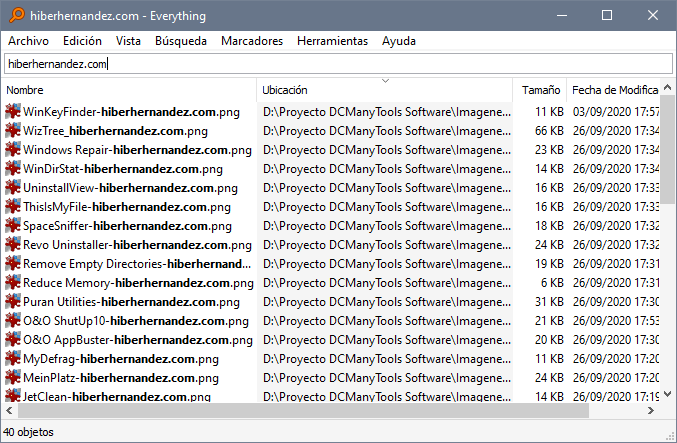Screen dimensions: 677x443
Task: Select file name Revo Uninstaller-hiberhernandez.com.png
Action: click(x=137, y=245)
